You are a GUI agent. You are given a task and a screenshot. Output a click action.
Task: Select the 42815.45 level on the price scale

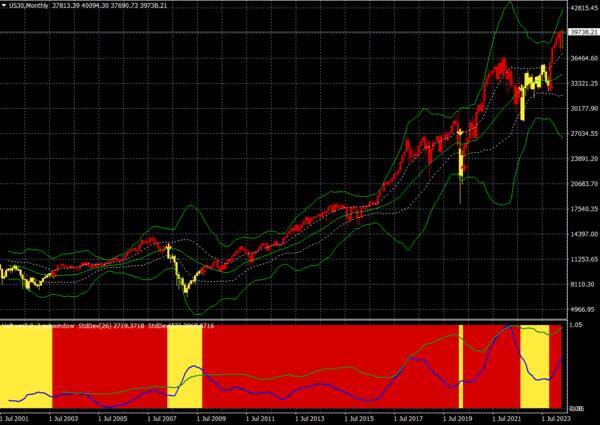[584, 8]
